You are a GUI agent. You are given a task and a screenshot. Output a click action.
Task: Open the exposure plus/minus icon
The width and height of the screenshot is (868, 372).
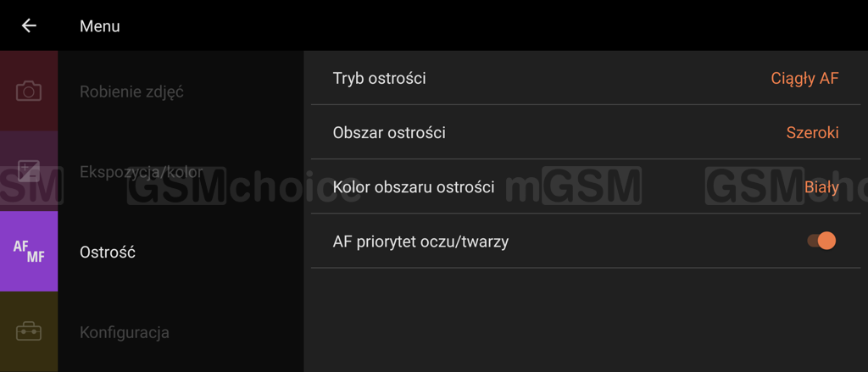pos(29,171)
